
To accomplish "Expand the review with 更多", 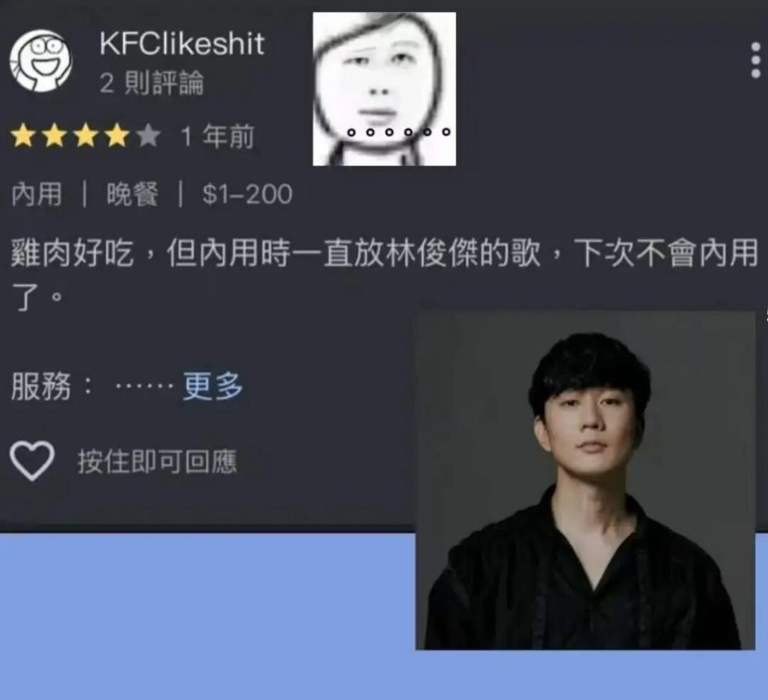I will point(212,386).
